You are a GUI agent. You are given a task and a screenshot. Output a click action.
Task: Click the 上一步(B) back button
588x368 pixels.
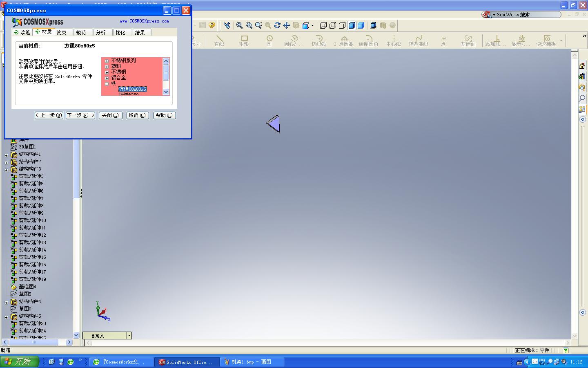point(49,115)
